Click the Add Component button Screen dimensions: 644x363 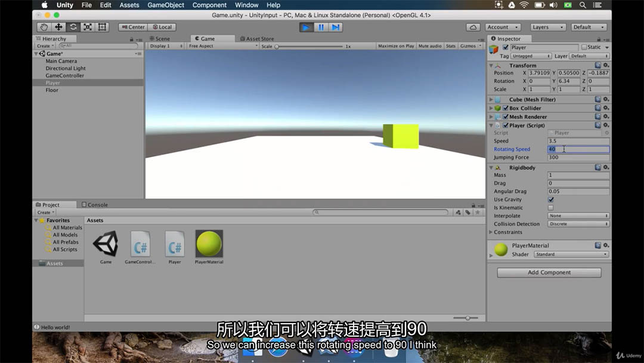tap(549, 272)
